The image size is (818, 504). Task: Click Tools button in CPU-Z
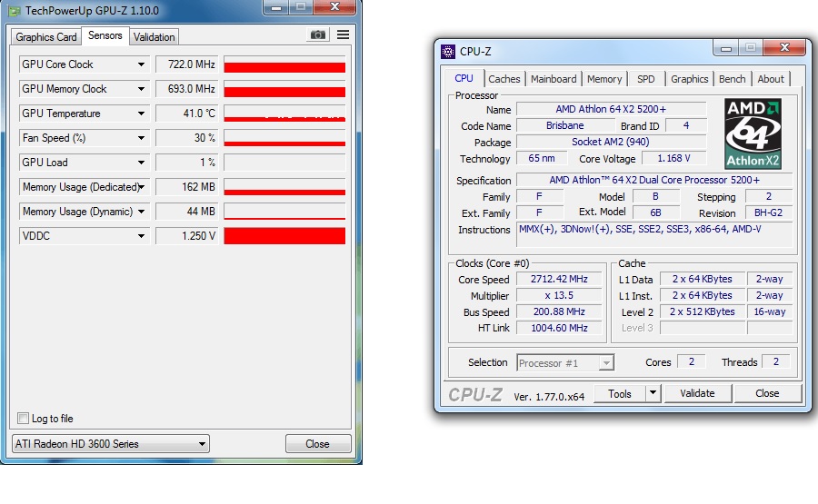(x=619, y=393)
